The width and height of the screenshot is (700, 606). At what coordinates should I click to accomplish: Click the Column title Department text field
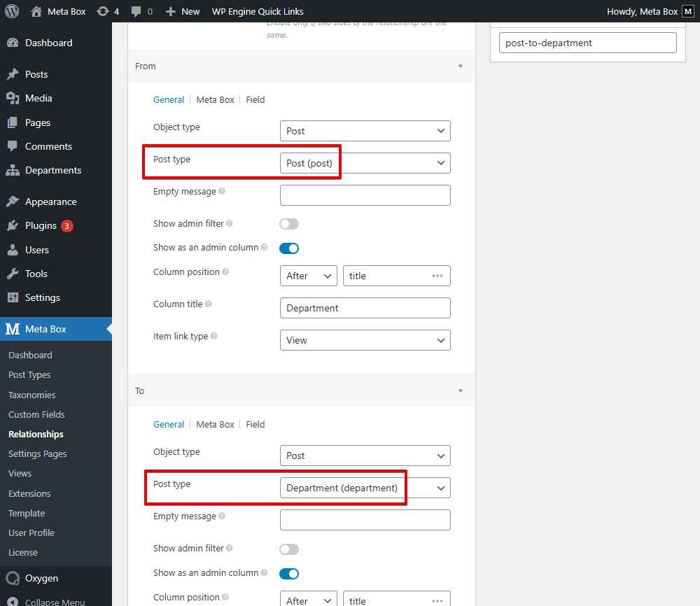pos(365,308)
